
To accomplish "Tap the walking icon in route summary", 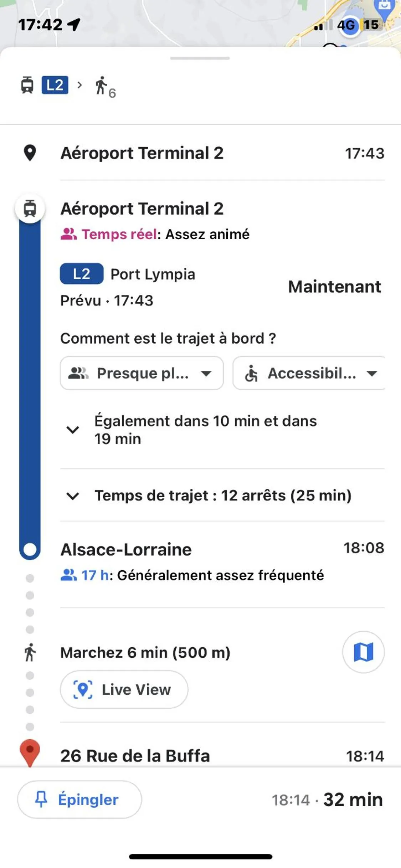I will [x=102, y=86].
